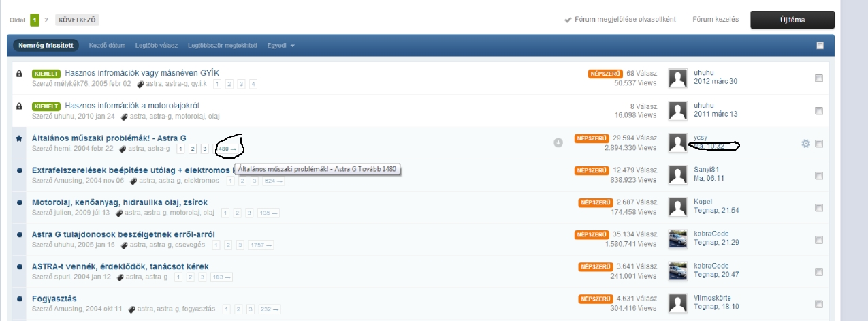
Task: Click the orange NÉPSZERŰ badge in the Fogyasztás row
Action: click(595, 299)
